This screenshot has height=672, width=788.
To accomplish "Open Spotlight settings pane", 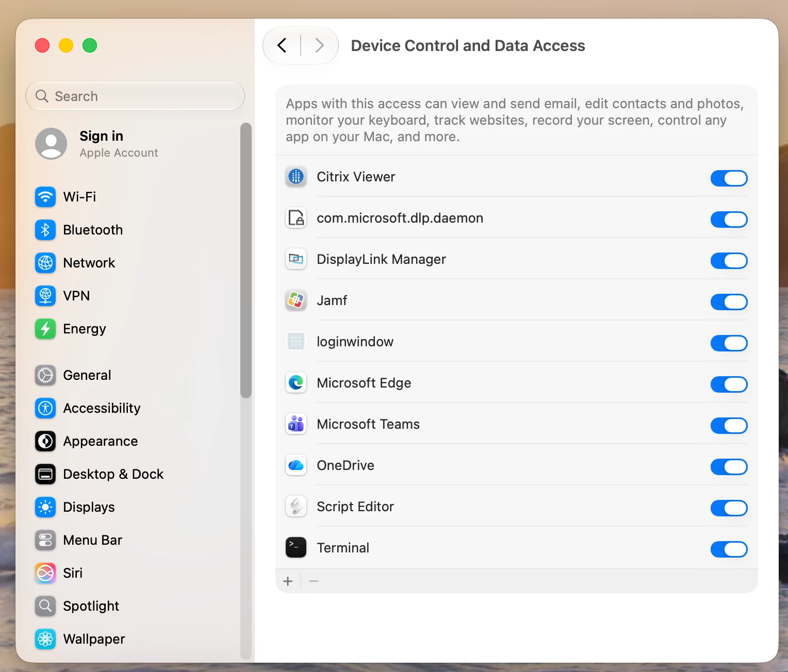I will 135,606.
